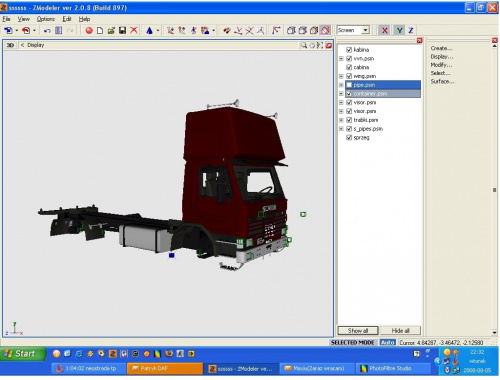
Task: Click the second cube view-layout icon
Action: [x=302, y=31]
